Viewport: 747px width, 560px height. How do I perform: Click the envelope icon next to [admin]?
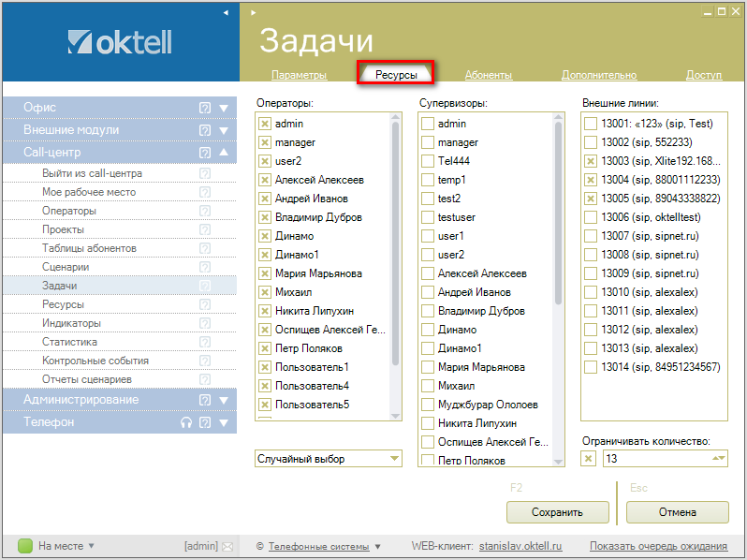coord(227,546)
